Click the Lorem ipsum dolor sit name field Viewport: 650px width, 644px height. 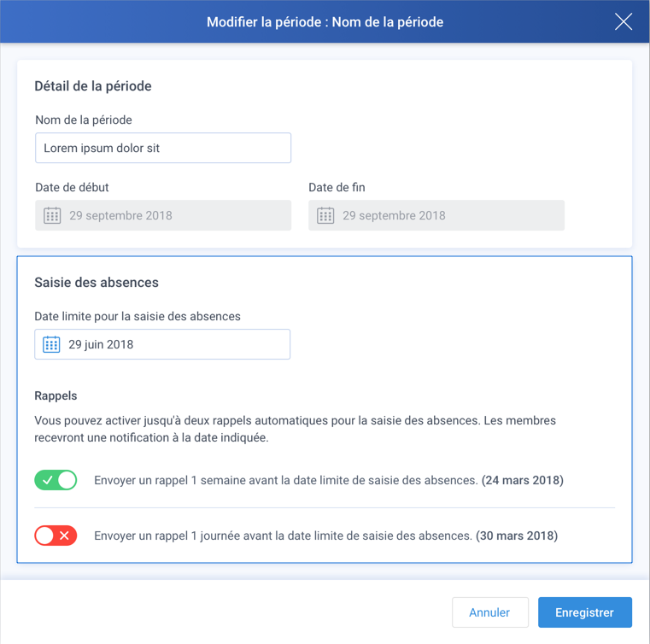click(163, 148)
